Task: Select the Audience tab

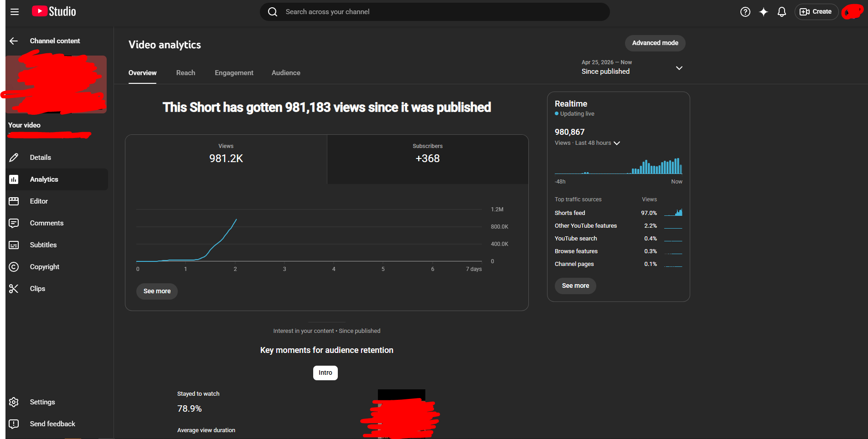Action: click(286, 73)
